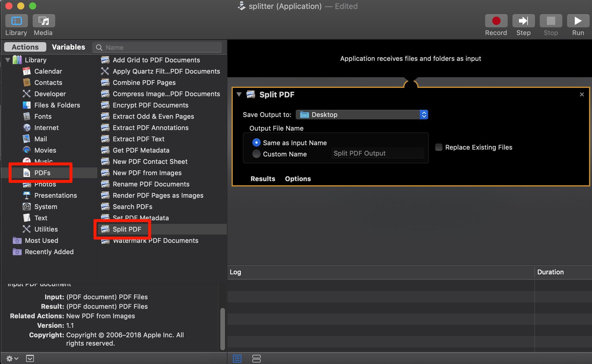Toggle the Library panel icon
Screen dimensions: 592x364
point(16,21)
